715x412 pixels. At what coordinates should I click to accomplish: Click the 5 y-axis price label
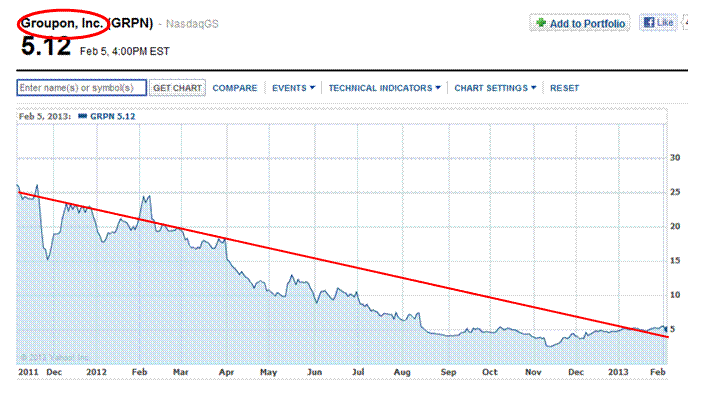672,329
